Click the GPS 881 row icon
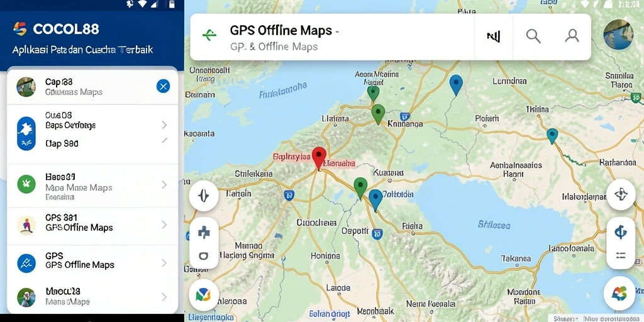 point(26,226)
